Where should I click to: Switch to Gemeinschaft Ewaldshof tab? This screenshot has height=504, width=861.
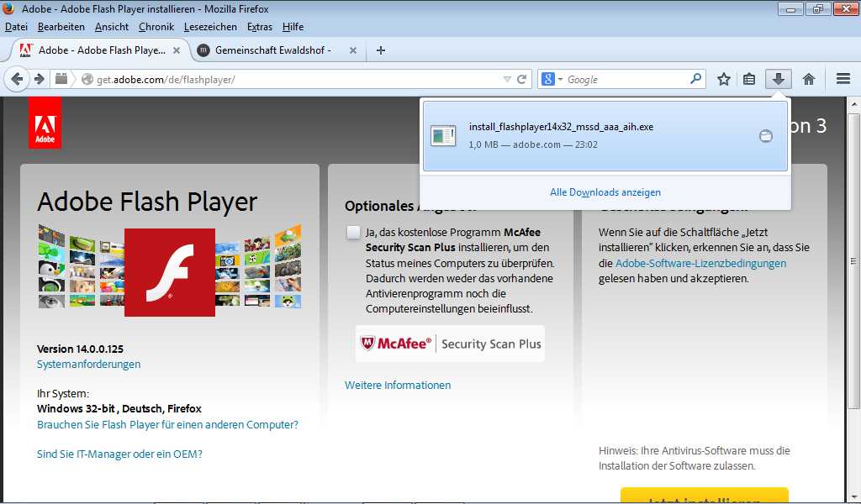tap(279, 50)
